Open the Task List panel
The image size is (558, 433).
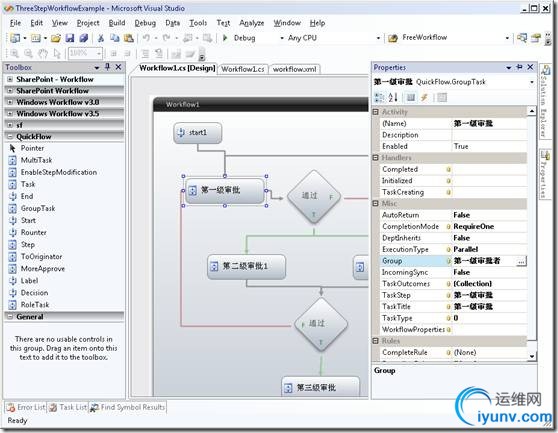68,407
